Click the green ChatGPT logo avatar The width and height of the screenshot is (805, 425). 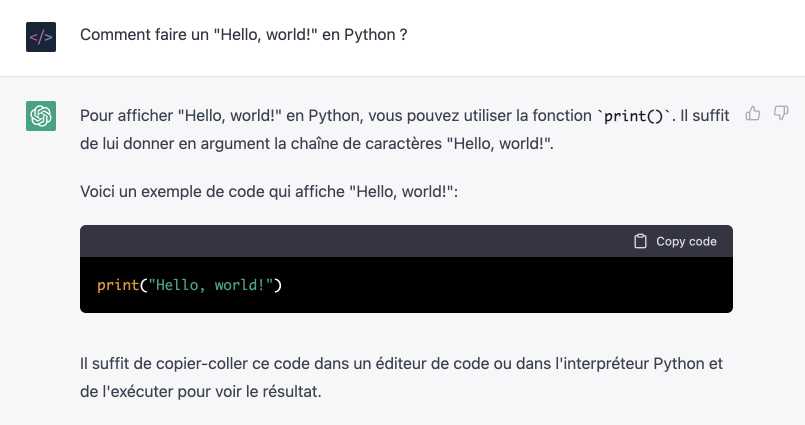coord(41,116)
